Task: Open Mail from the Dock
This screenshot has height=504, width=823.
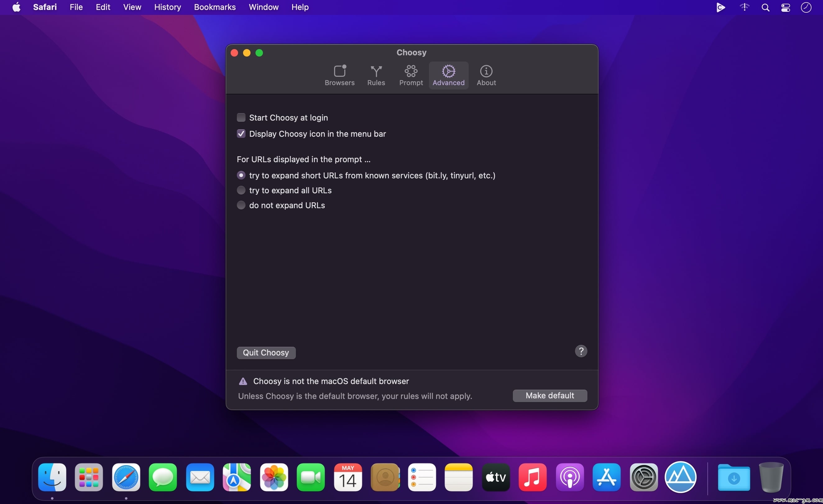Action: point(200,477)
